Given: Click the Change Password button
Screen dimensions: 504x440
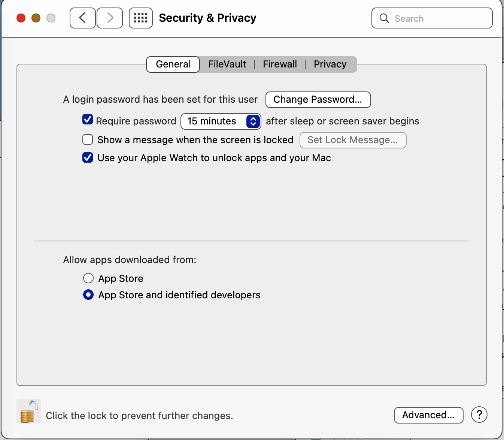Looking at the screenshot, I should (x=318, y=100).
